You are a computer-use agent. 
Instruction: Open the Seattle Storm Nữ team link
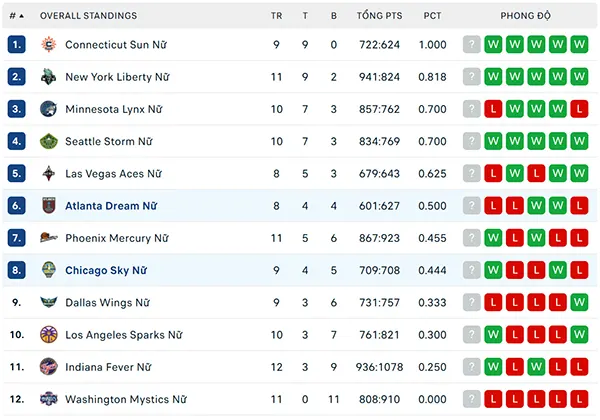point(109,142)
